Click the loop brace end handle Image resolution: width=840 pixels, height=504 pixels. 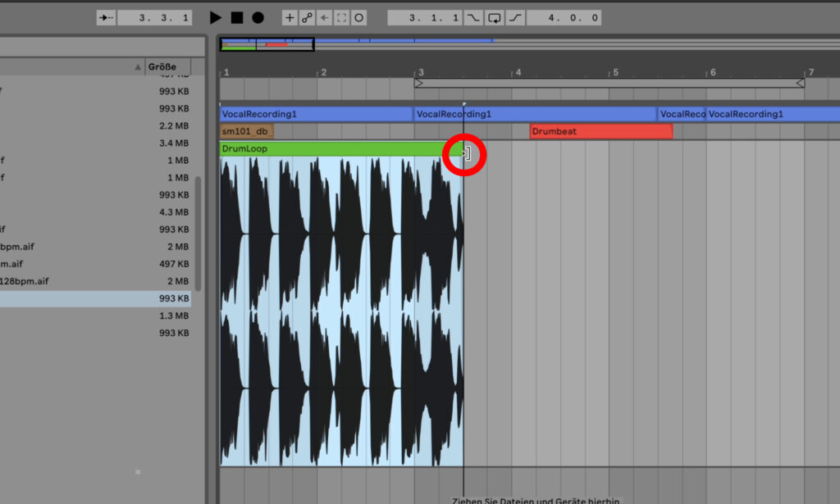[x=800, y=83]
